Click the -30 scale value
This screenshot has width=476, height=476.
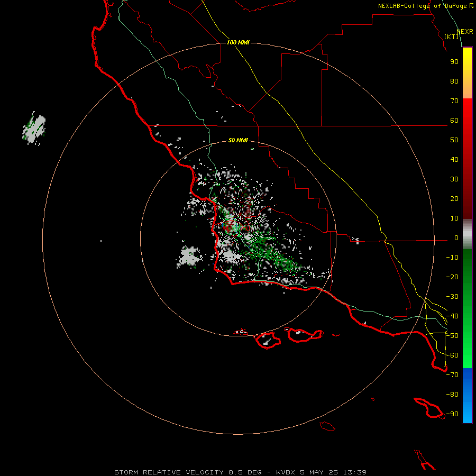point(452,297)
